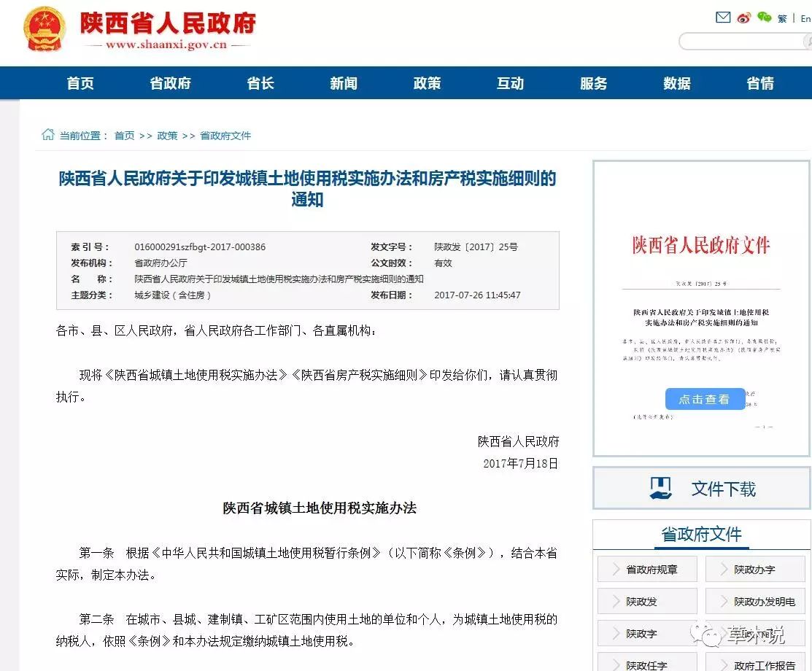Switch to traditional Chinese 繁
This screenshot has width=812, height=671.
[782, 19]
